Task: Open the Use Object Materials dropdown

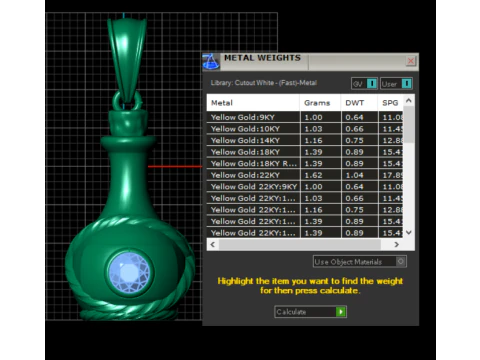Action: 360,262
